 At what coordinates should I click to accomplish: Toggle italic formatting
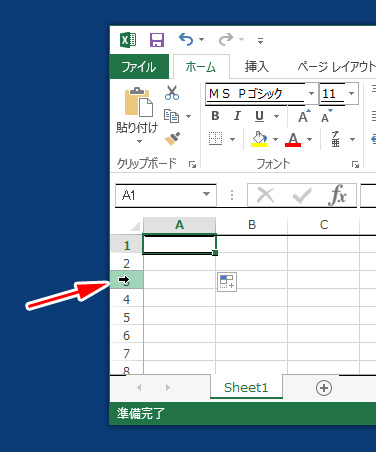[x=237, y=116]
